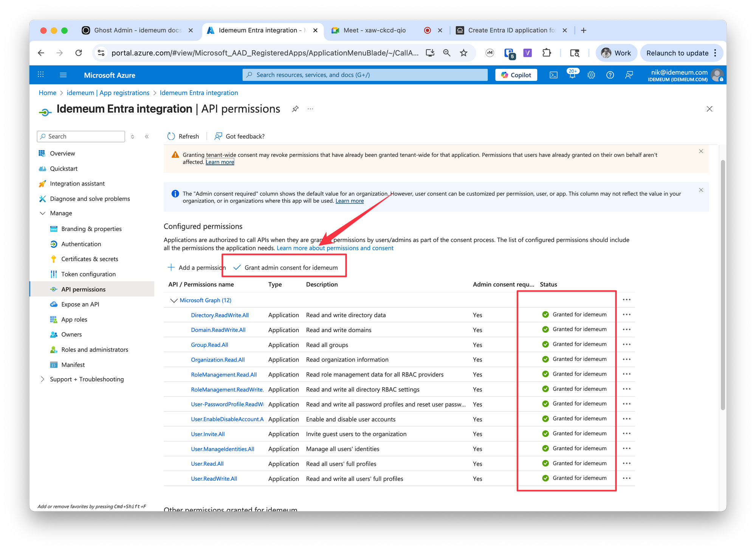
Task: Open Certificates & secrets menu item
Action: pos(90,259)
